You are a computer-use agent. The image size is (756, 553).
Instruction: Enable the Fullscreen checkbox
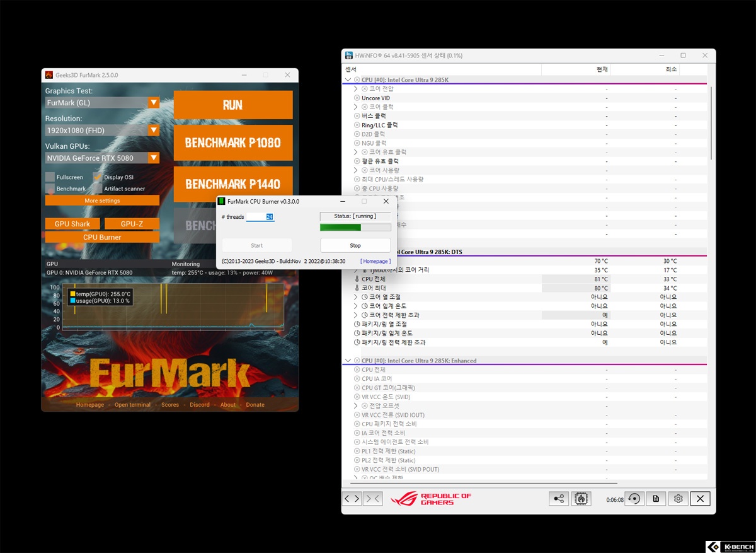50,177
